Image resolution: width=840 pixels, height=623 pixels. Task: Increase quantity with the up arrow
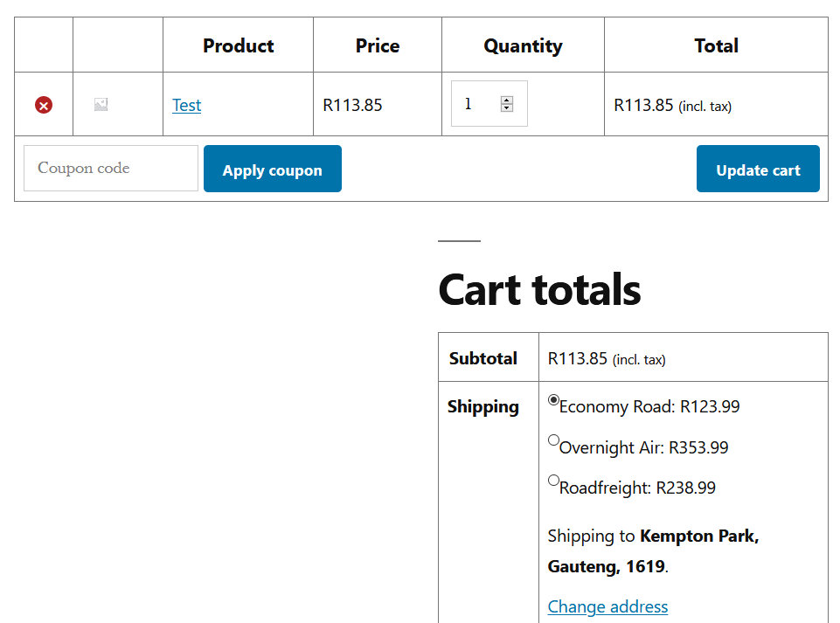pos(507,100)
